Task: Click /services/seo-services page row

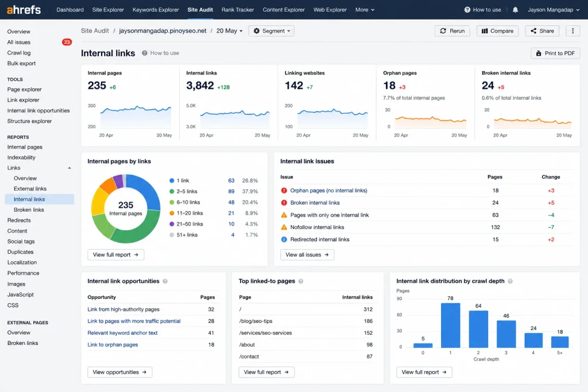Action: coord(306,333)
